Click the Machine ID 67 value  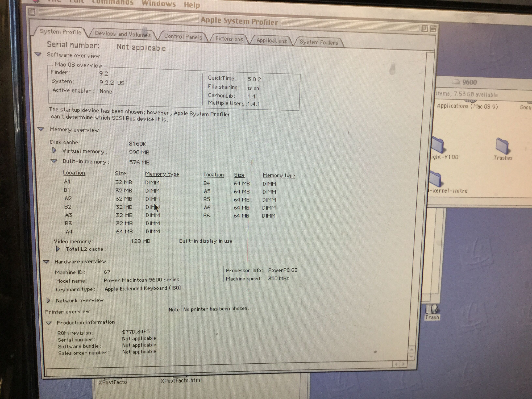107,272
